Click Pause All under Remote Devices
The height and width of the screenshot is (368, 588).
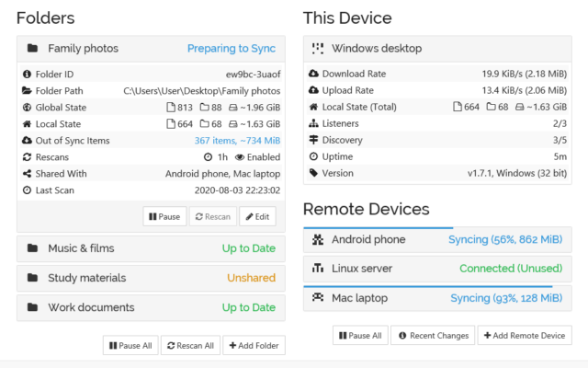[x=360, y=335]
